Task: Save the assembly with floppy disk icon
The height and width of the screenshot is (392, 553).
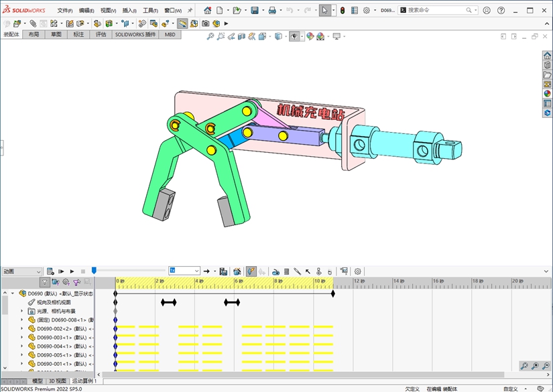Action: 255,10
